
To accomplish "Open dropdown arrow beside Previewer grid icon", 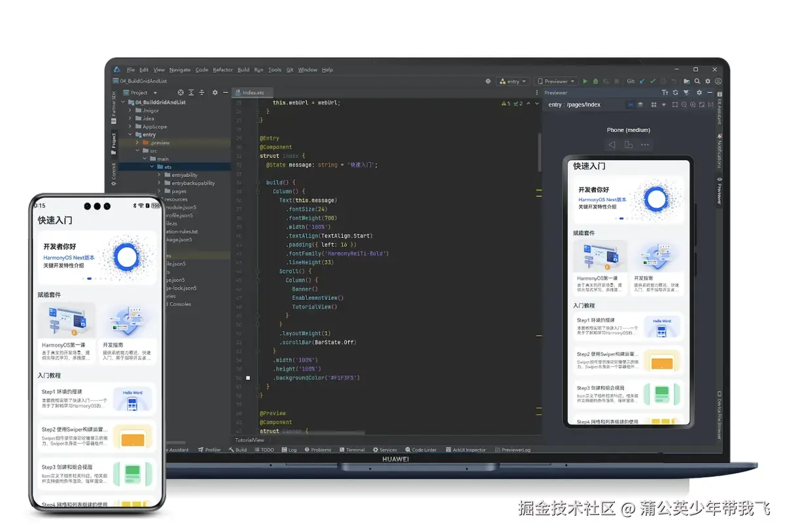I will click(x=663, y=105).
